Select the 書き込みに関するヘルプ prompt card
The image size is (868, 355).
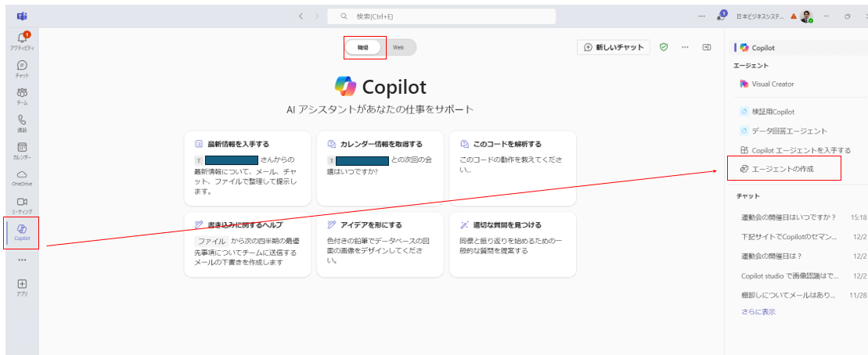(247, 245)
